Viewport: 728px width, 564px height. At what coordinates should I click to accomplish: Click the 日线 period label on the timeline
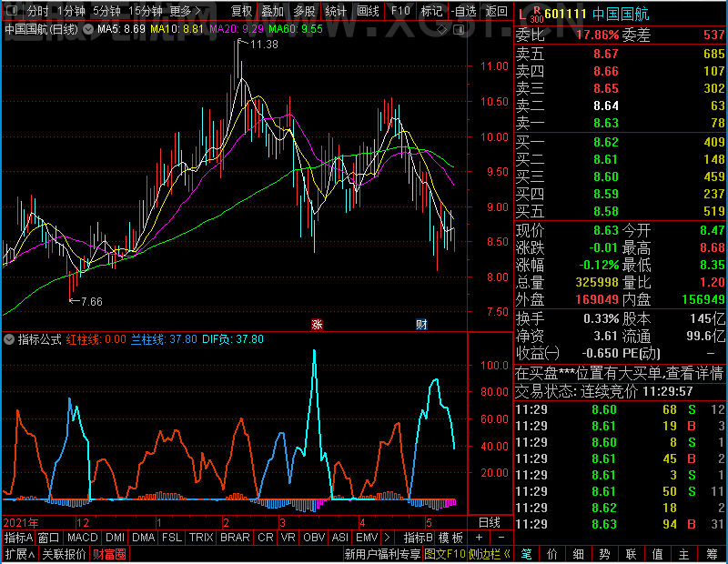(490, 523)
